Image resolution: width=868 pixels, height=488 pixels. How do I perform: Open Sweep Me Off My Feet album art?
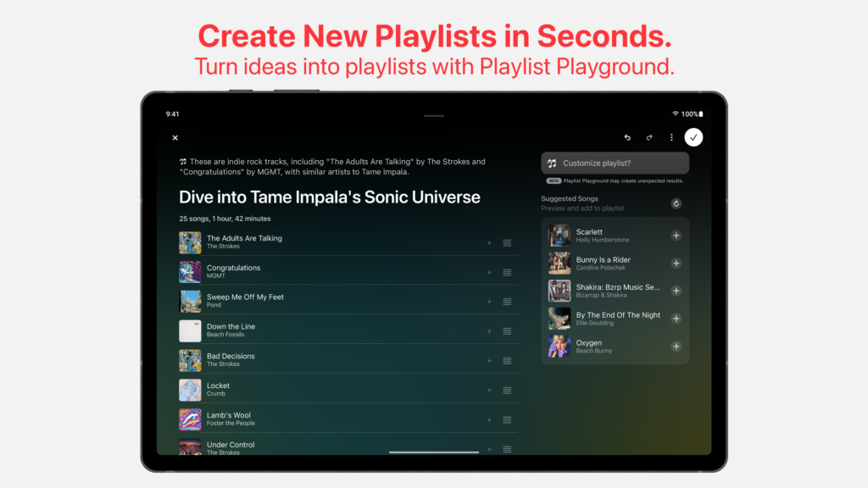(190, 302)
